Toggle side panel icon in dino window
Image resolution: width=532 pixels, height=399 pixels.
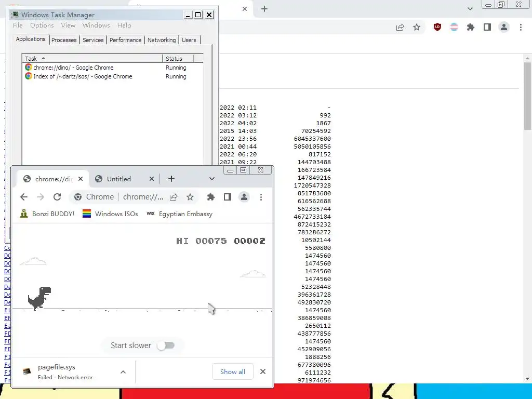click(228, 197)
